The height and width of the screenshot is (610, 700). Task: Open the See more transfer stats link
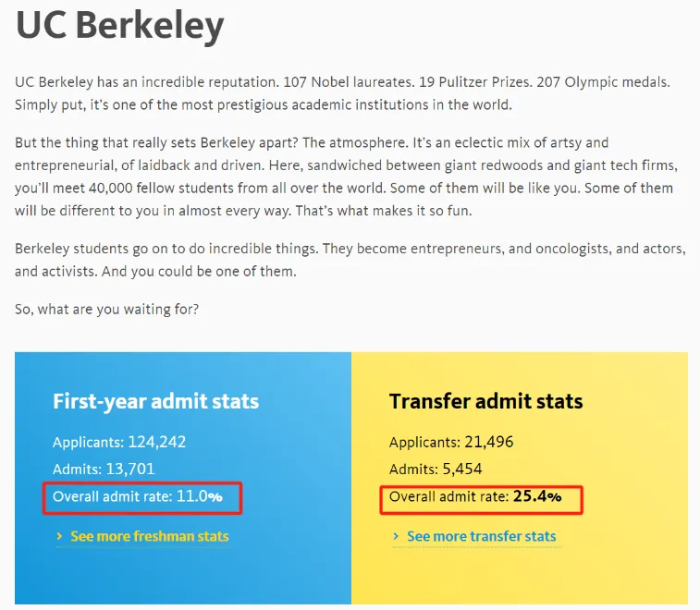[x=481, y=536]
